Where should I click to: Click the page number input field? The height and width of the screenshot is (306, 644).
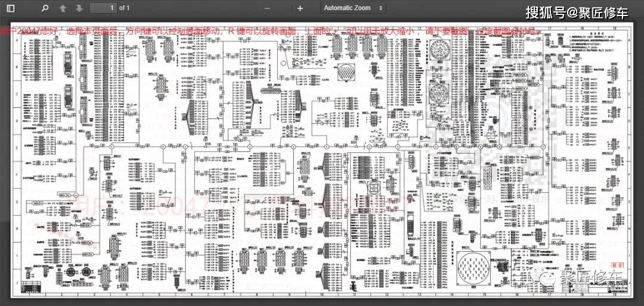coord(103,8)
